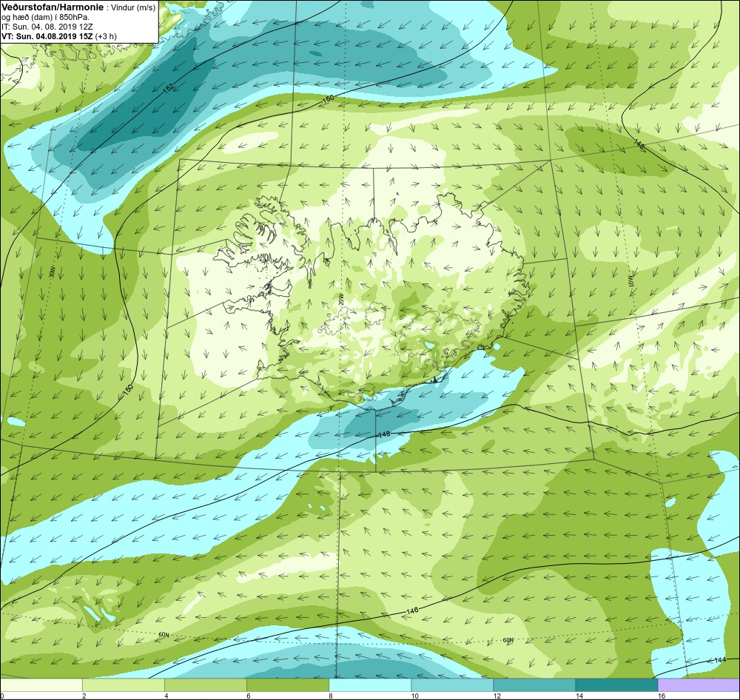Select the 8–10 m/s light cyan swatch
740x700 pixels.
(369, 685)
